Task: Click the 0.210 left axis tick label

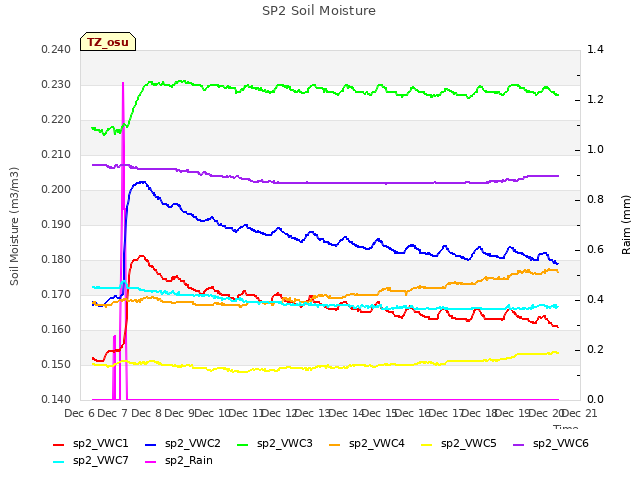Action: (56, 155)
